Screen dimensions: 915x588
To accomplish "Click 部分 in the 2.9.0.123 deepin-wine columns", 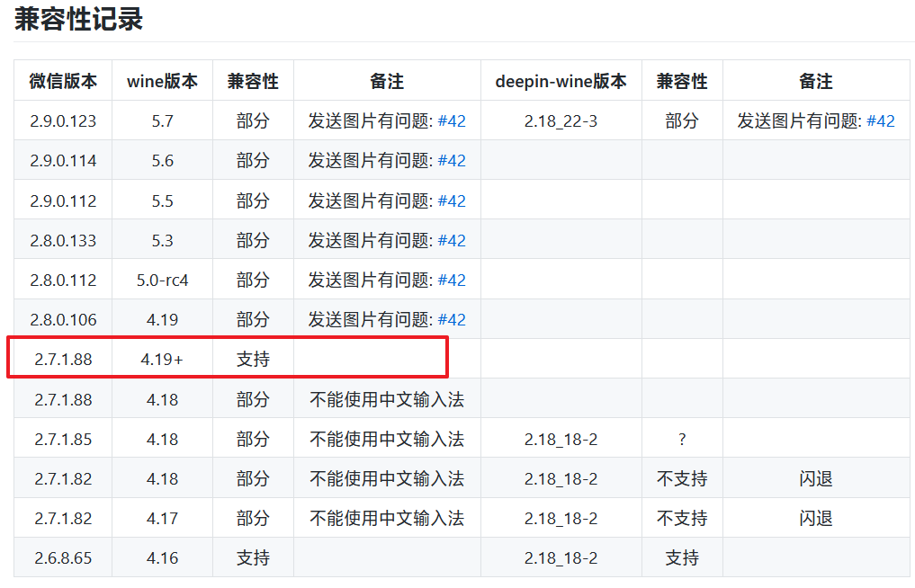I will coord(682,120).
